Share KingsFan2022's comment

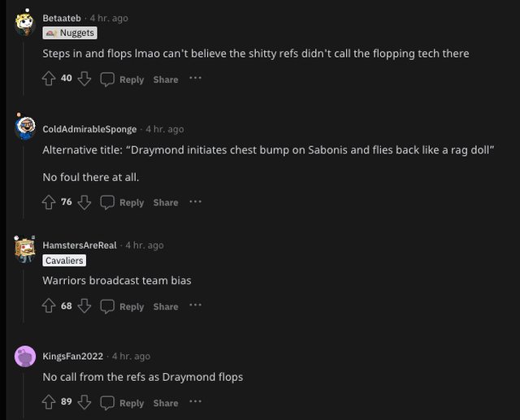click(166, 403)
